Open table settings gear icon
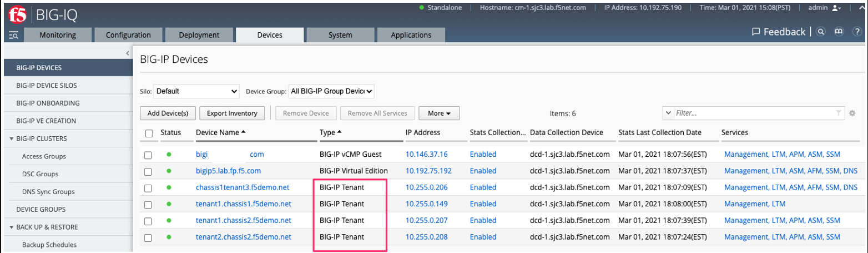 click(x=852, y=113)
